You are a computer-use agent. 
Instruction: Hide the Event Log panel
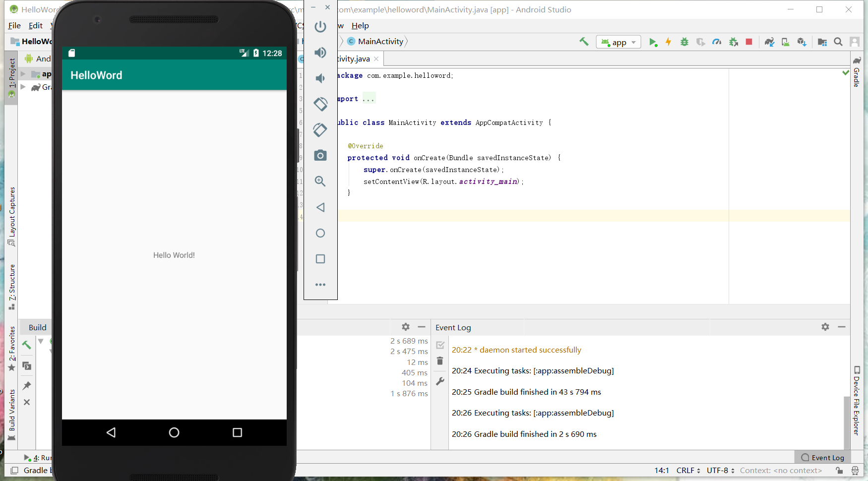842,327
